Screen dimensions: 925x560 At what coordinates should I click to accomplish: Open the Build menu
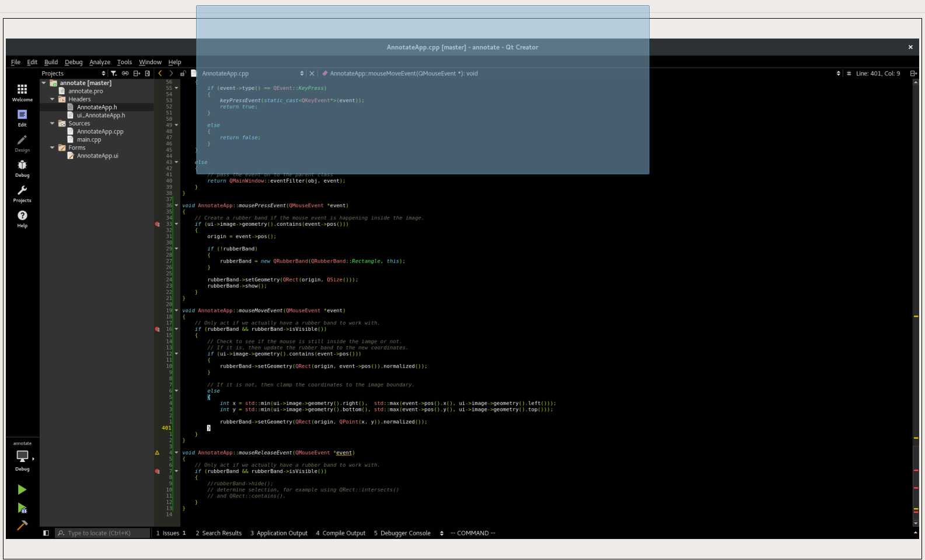pos(51,62)
